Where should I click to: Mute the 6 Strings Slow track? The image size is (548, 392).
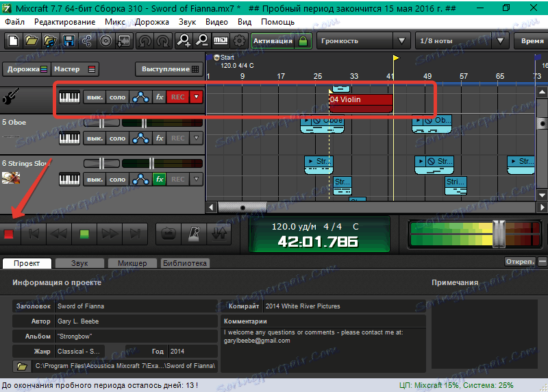pyautogui.click(x=94, y=180)
